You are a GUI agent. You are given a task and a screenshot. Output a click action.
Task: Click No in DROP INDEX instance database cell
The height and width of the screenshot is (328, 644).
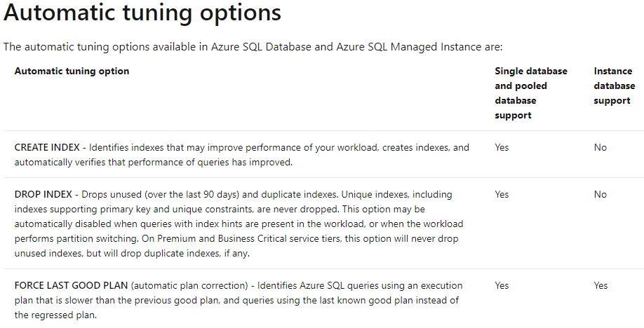point(600,194)
